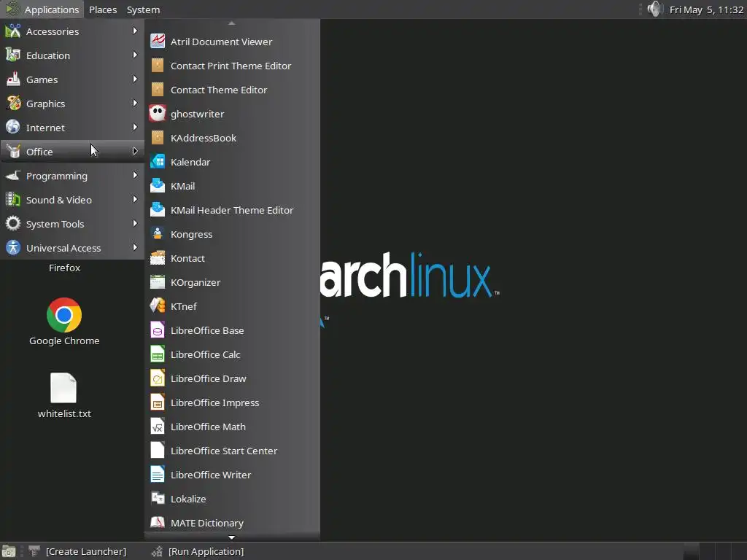Click MATE Dictionary label text
Screen dimensions: 747x560
tap(206, 523)
